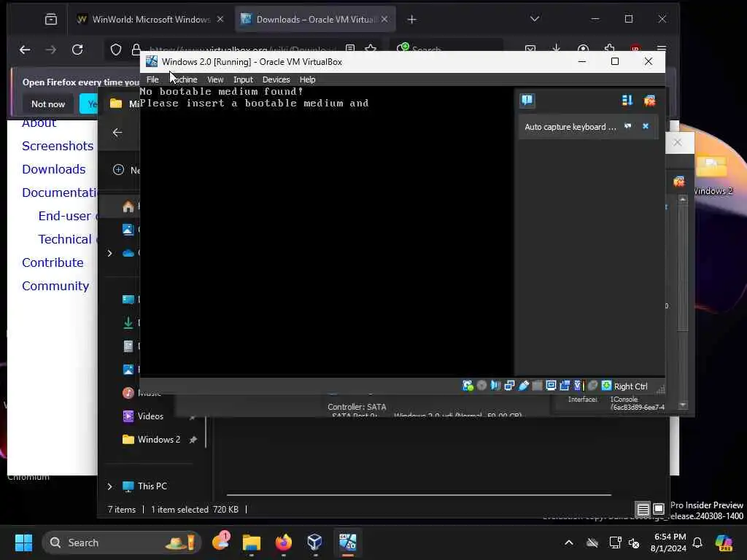The height and width of the screenshot is (560, 747).
Task: Go back in File Explorer window
Action: pyautogui.click(x=117, y=133)
